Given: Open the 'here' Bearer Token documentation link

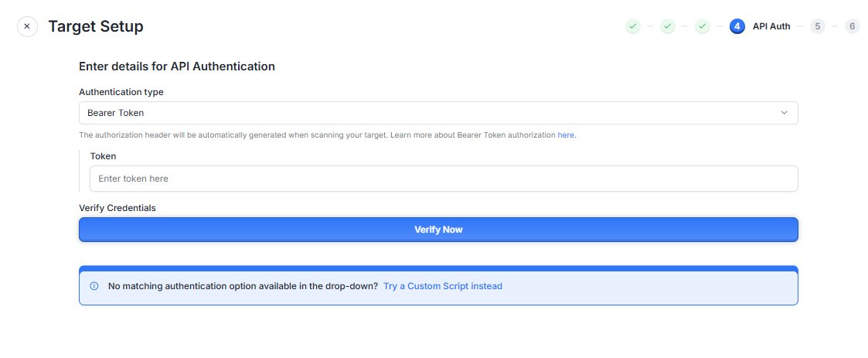Looking at the screenshot, I should coord(566,135).
